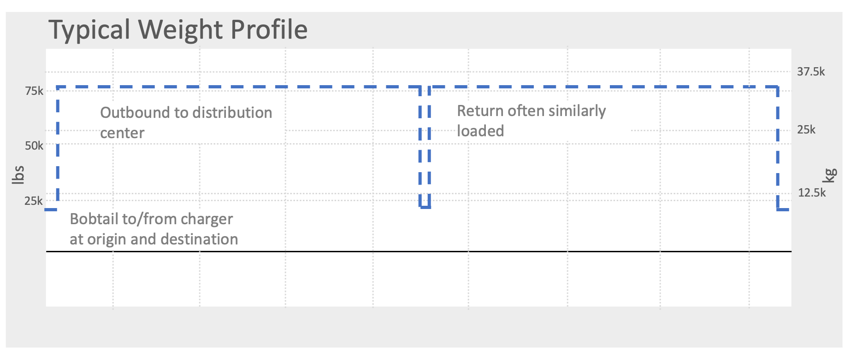Image resolution: width=868 pixels, height=348 pixels.
Task: Click the double dashed vertical midpoint line
Action: [x=425, y=147]
